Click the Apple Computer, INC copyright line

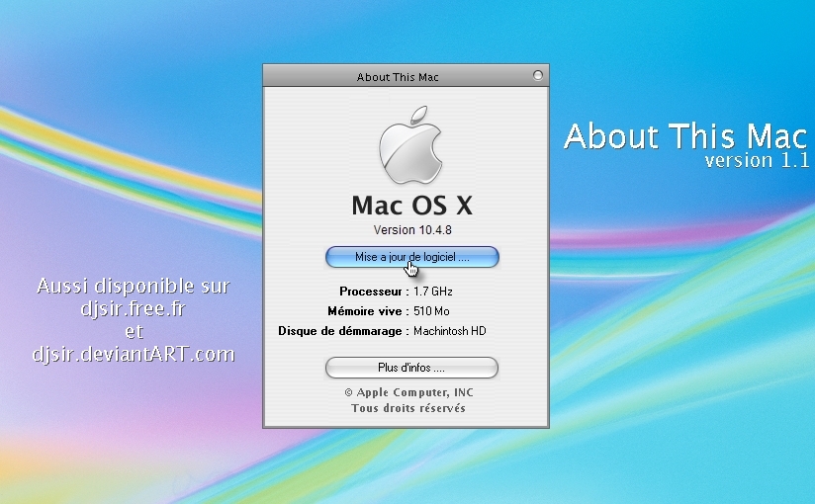(x=408, y=392)
